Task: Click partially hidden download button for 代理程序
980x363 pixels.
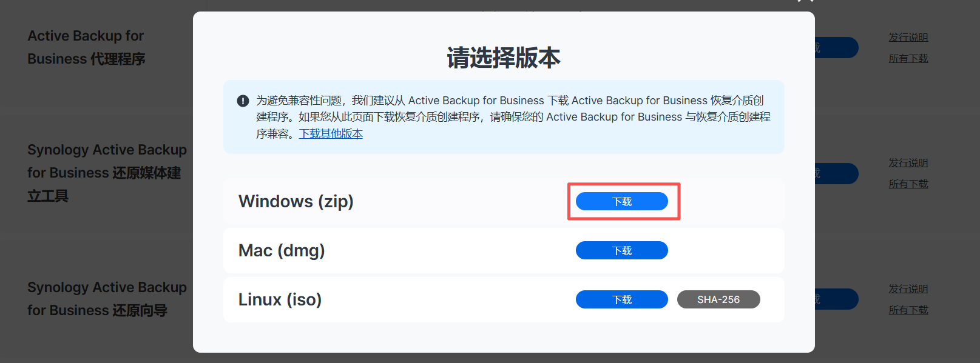Action: [836, 48]
